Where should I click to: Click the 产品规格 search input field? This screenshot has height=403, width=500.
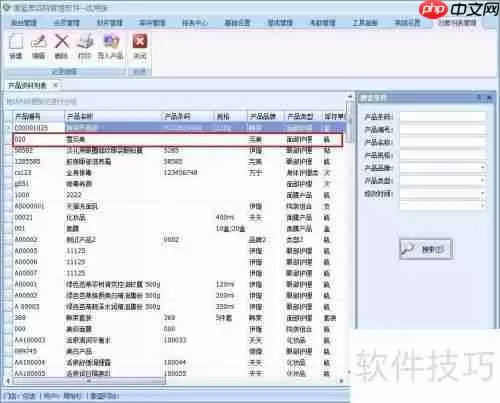click(442, 155)
